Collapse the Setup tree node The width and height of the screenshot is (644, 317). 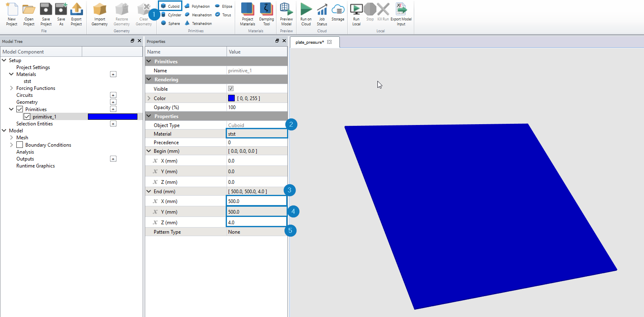[4, 60]
